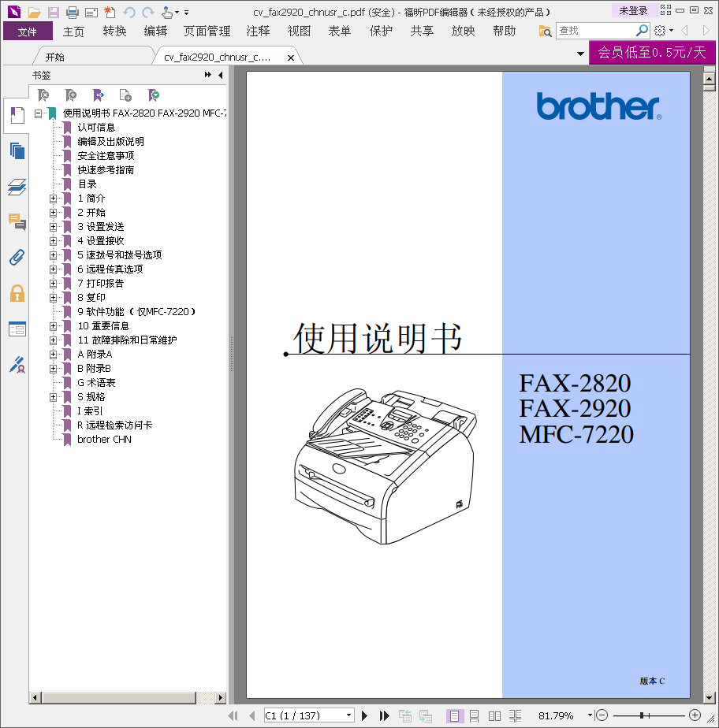Open the bookmarks panel icon in sidebar
Image resolution: width=719 pixels, height=728 pixels.
[17, 115]
